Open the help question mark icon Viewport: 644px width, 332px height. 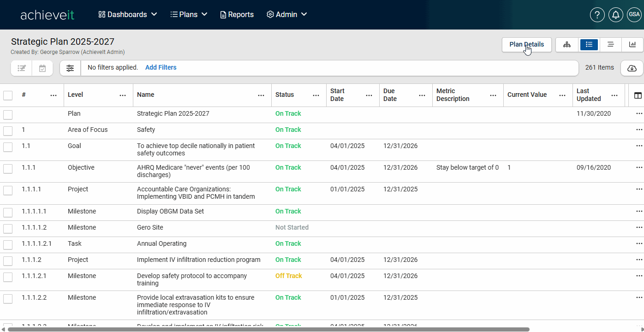click(597, 15)
